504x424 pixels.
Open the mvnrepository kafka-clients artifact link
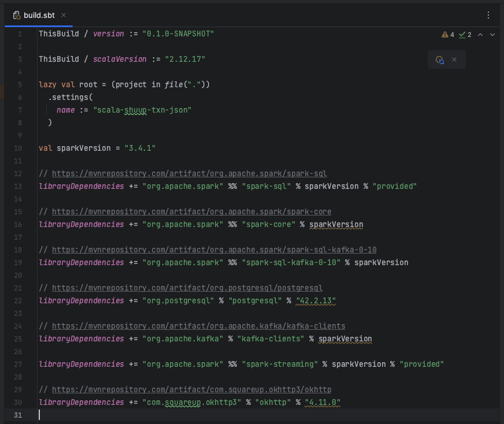click(x=199, y=326)
